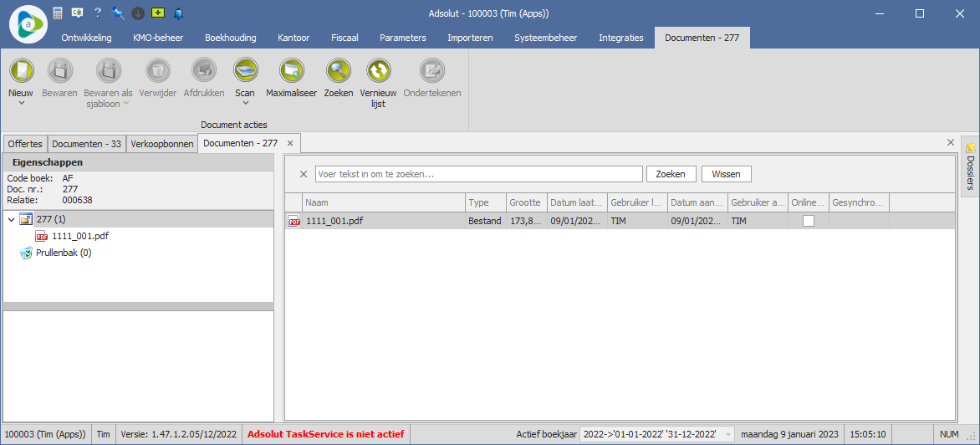Expand the Nieuw dropdown arrow

pyautogui.click(x=22, y=104)
